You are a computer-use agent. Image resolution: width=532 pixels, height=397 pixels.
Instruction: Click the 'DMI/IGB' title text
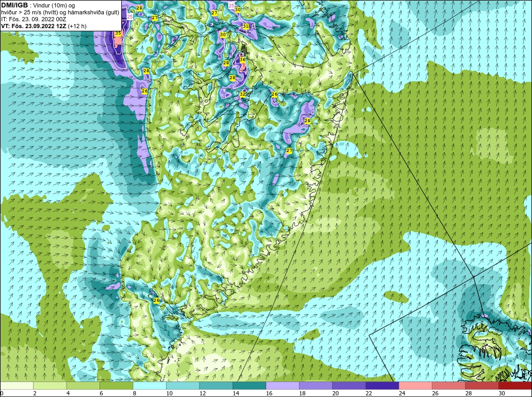tap(14, 5)
